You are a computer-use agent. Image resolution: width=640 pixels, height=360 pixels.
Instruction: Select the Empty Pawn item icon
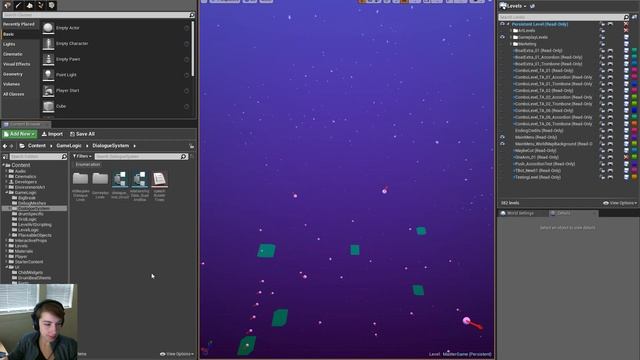point(48,59)
